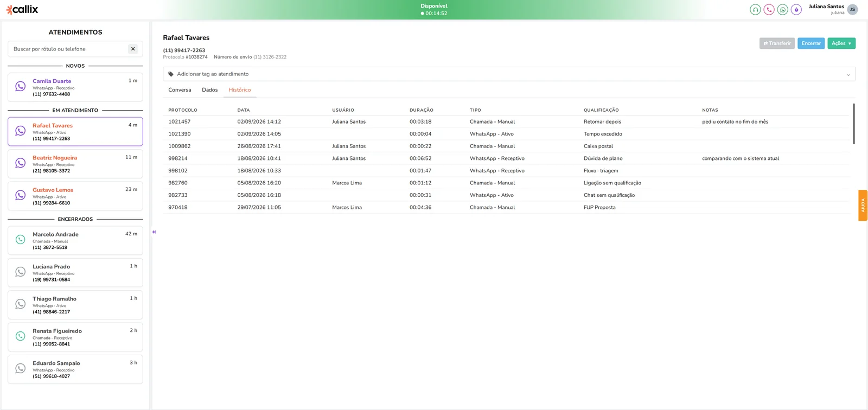Image resolution: width=868 pixels, height=410 pixels.
Task: Open the Disponível status selector
Action: (x=434, y=10)
